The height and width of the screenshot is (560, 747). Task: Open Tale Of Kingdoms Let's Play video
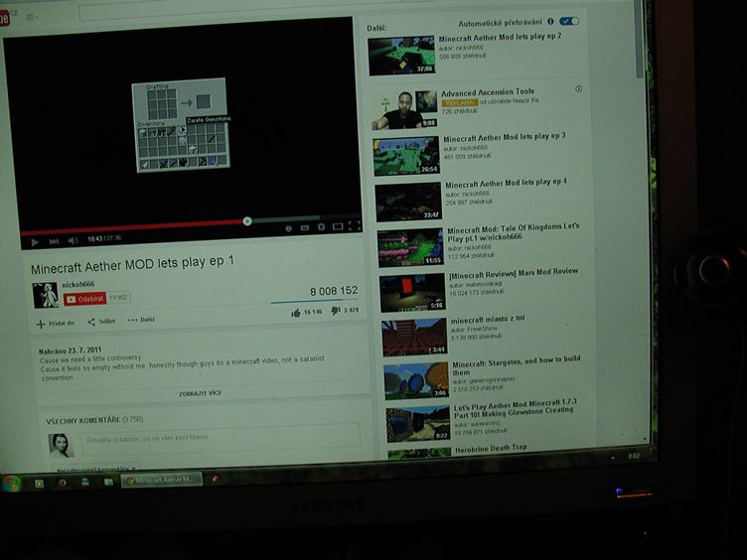click(x=514, y=232)
